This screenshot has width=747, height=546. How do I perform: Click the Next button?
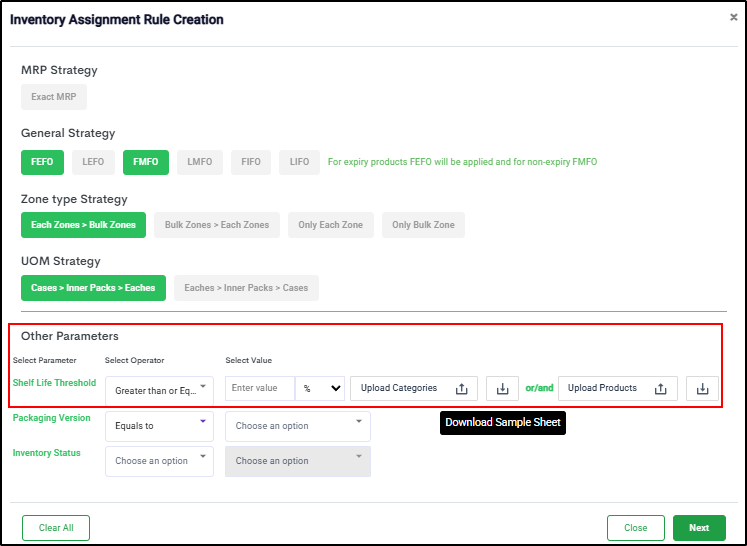coord(699,528)
